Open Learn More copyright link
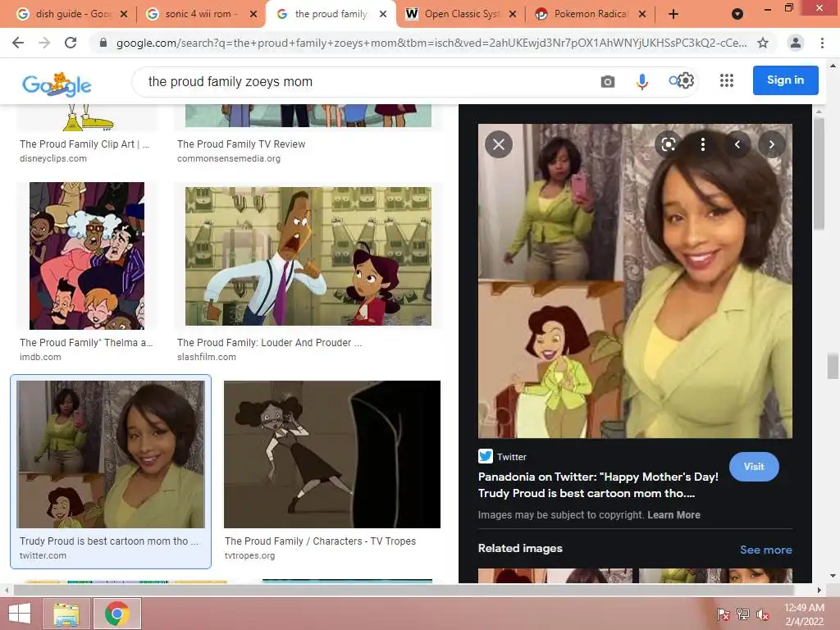Viewport: 840px width, 630px height. click(x=674, y=515)
